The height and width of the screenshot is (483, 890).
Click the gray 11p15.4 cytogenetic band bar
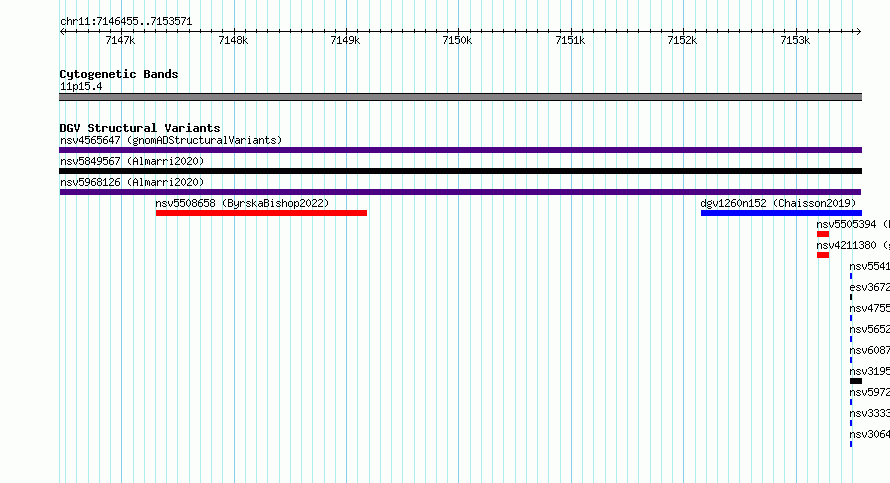[460, 97]
